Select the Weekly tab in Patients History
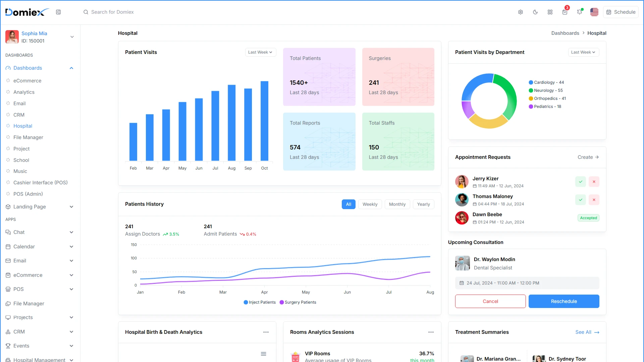 coord(370,204)
